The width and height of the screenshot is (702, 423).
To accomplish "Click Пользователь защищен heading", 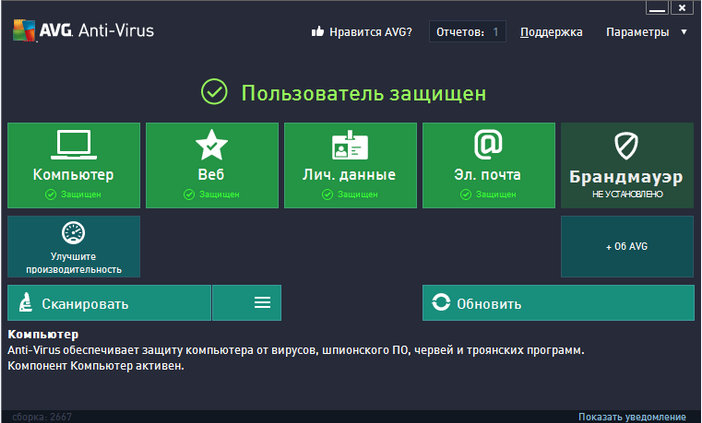I will click(x=364, y=93).
